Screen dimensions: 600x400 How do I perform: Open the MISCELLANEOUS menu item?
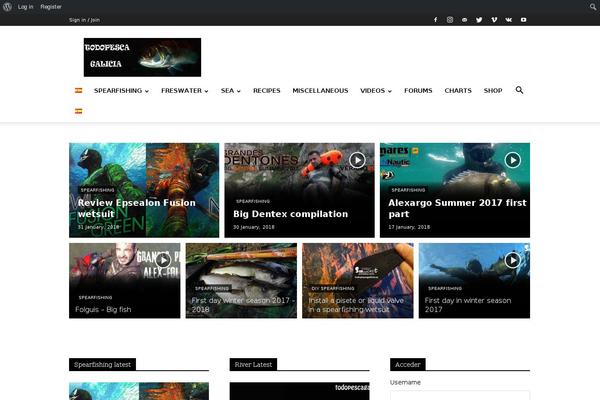[x=320, y=91]
